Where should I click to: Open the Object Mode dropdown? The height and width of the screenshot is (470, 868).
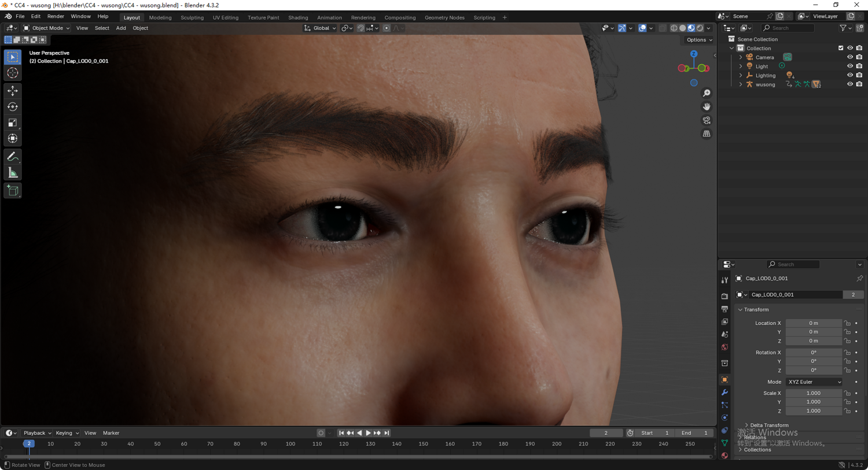[x=46, y=28]
